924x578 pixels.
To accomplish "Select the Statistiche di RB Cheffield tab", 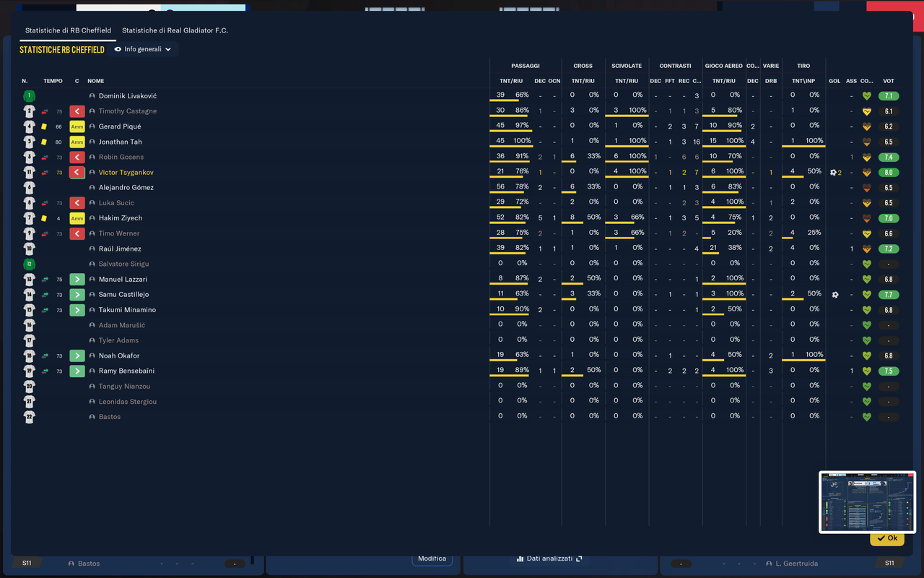I will click(68, 30).
